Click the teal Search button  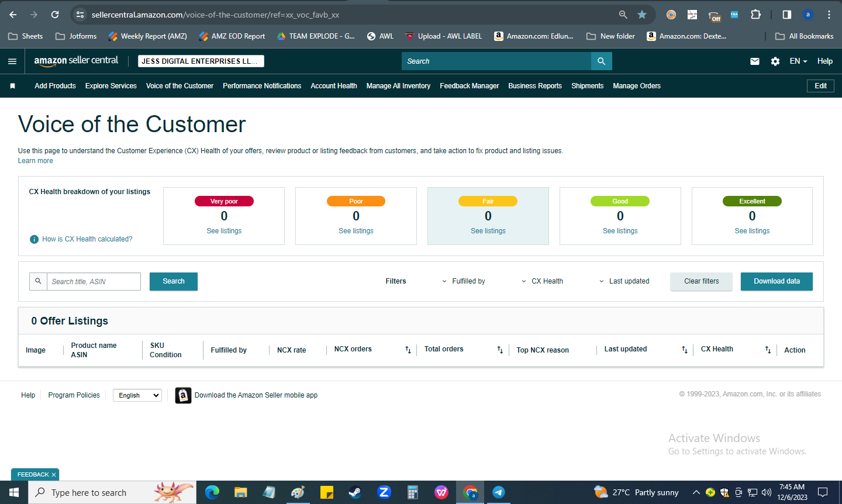click(x=174, y=281)
